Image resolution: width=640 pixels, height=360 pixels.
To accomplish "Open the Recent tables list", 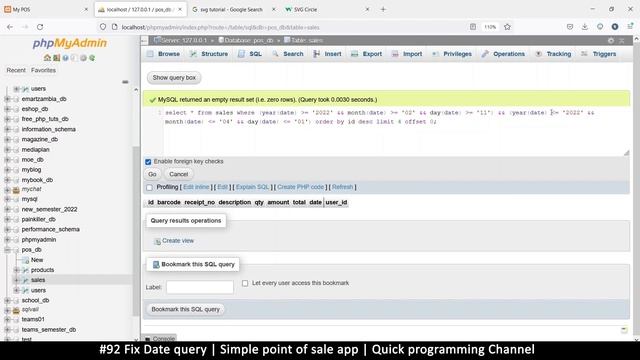I will click(16, 70).
